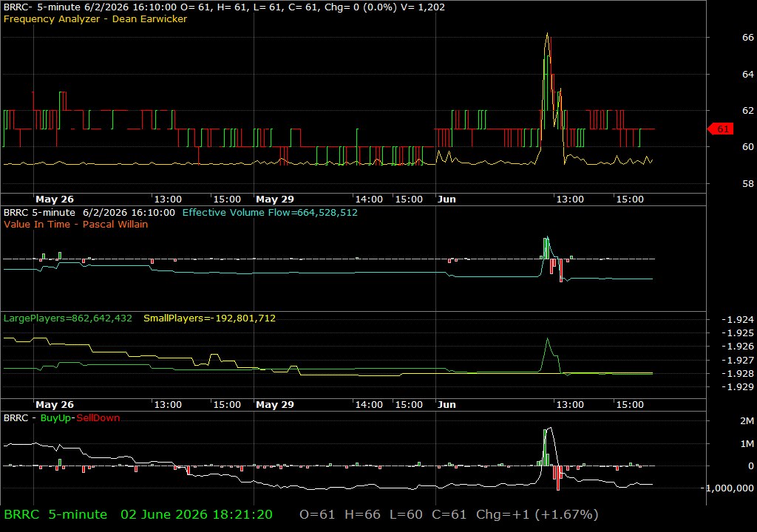The width and height of the screenshot is (757, 532).
Task: Click the price spike peak near 66
Action: (547, 34)
